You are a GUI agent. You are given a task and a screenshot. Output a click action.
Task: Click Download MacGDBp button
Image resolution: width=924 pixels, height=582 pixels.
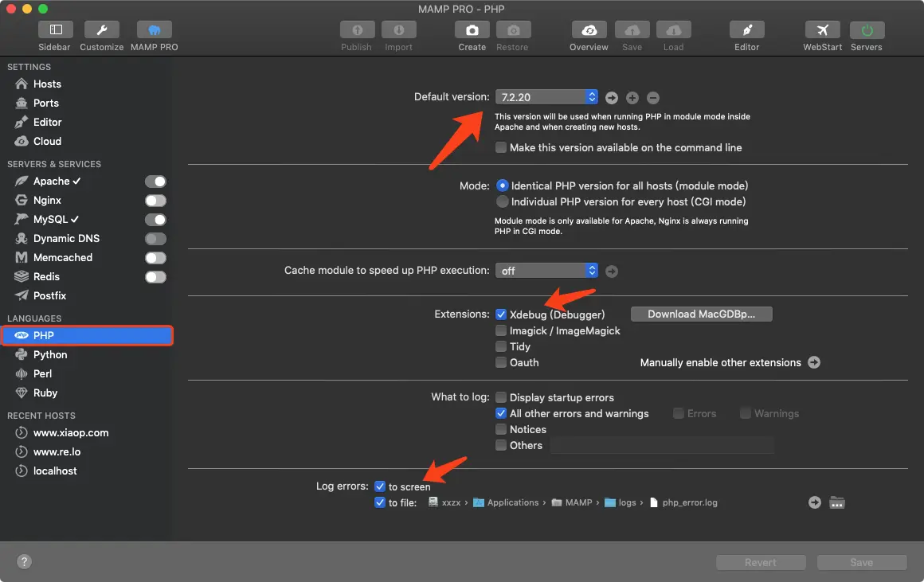pyautogui.click(x=701, y=314)
